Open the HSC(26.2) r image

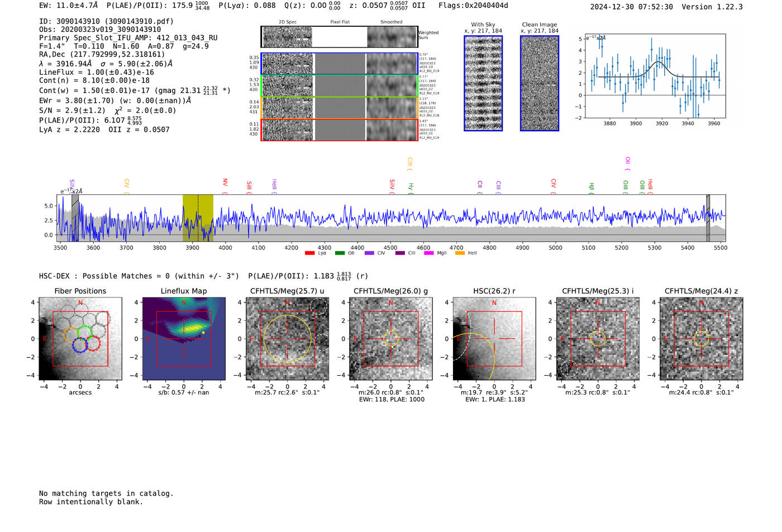[x=494, y=339]
